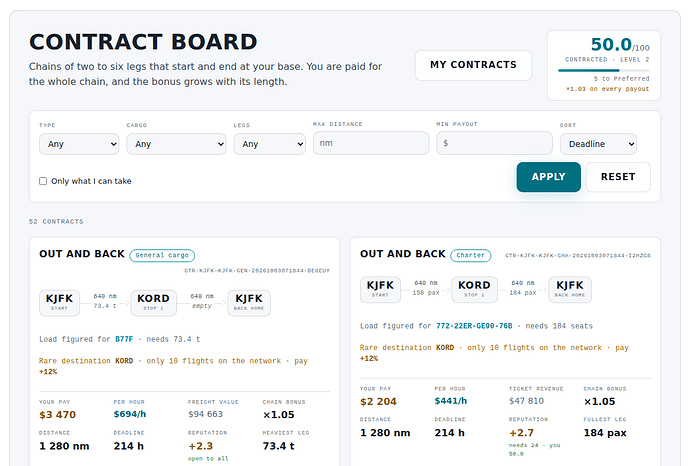The width and height of the screenshot is (690, 466).
Task: Enable Only what I can take
Action: coord(43,181)
